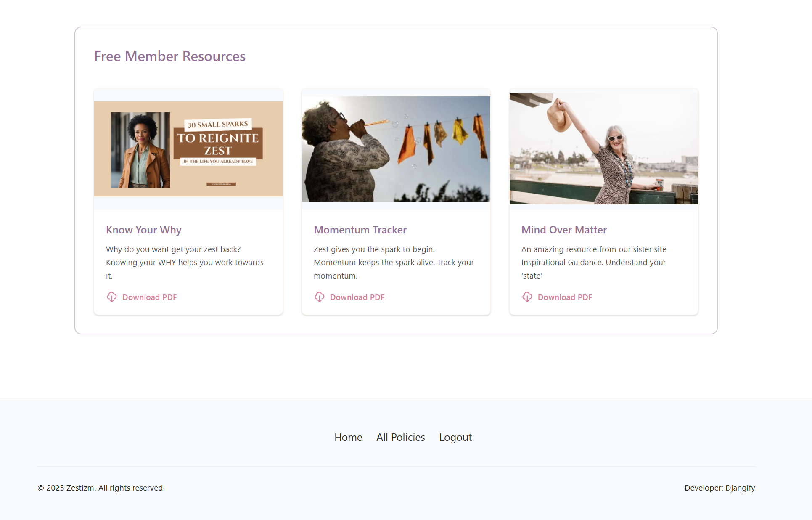This screenshot has height=520, width=812.
Task: Download the Know Your Why PDF
Action: (x=149, y=297)
